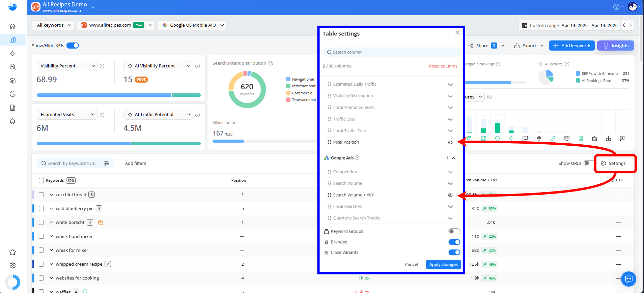
Task: Open the All Recipes Demo project dropdown
Action: point(93,7)
